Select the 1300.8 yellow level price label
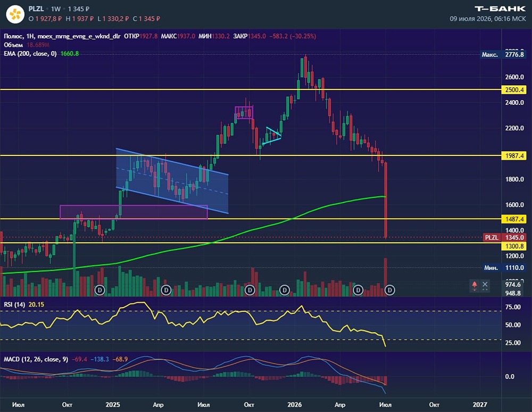The image size is (532, 412). [x=514, y=246]
